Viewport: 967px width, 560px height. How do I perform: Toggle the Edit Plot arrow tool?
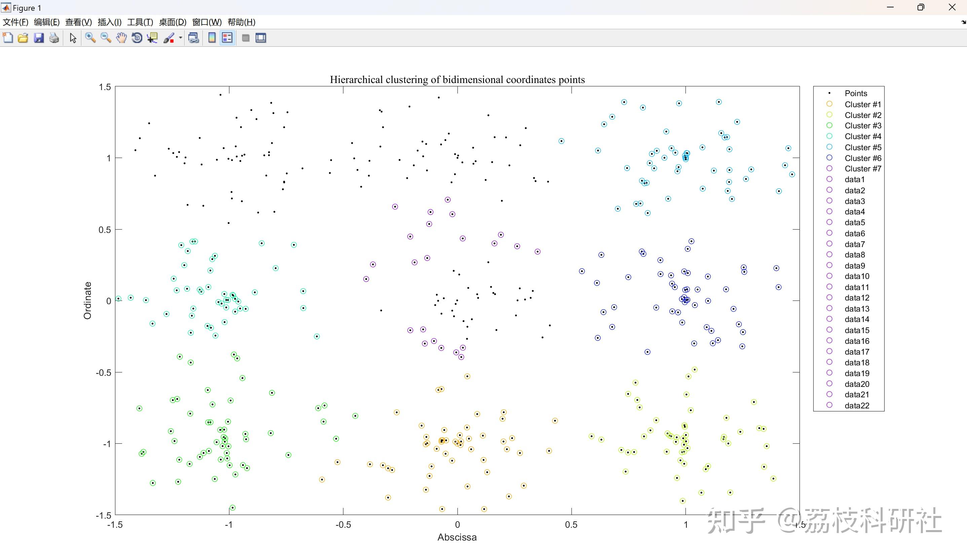(x=73, y=38)
